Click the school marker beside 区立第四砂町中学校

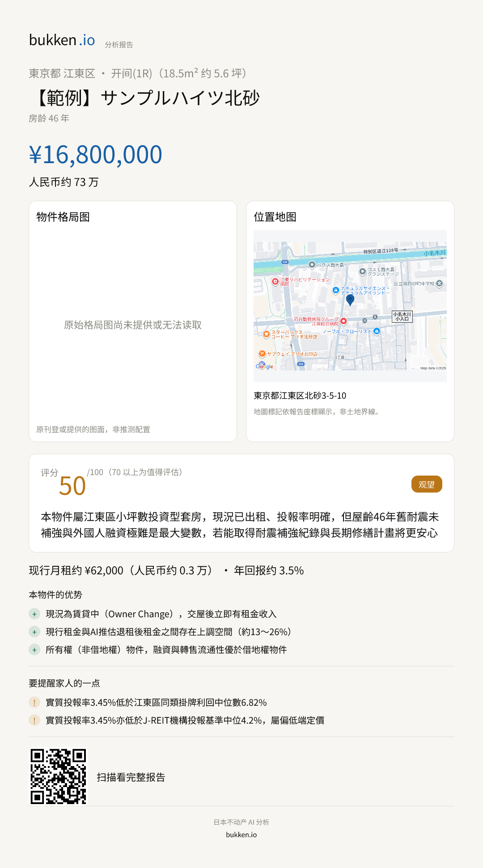tap(439, 283)
